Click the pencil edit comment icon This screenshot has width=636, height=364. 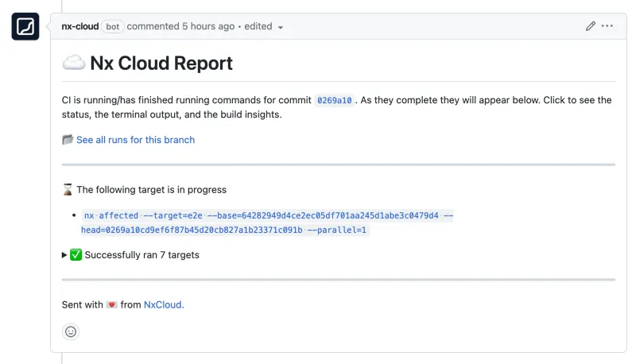pyautogui.click(x=590, y=26)
